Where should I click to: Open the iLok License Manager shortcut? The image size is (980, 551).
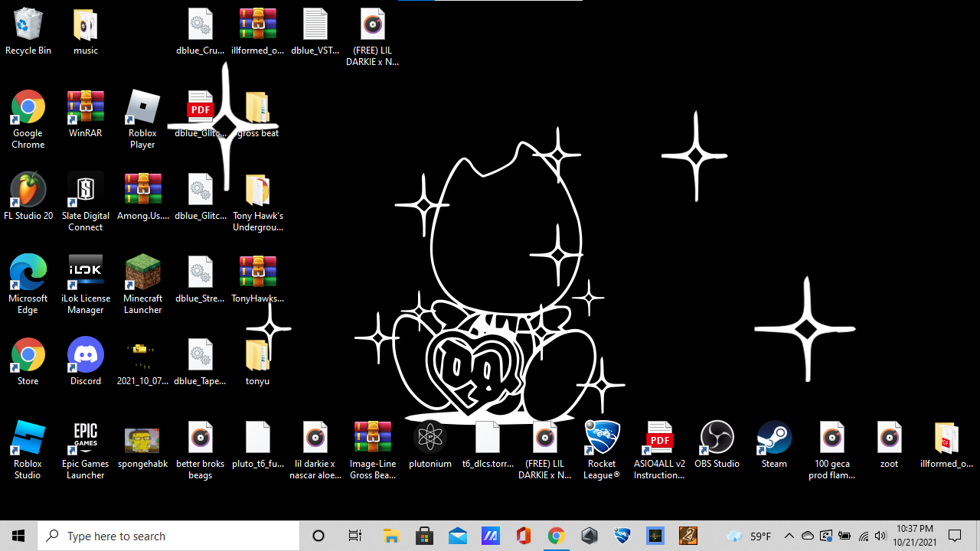click(86, 272)
